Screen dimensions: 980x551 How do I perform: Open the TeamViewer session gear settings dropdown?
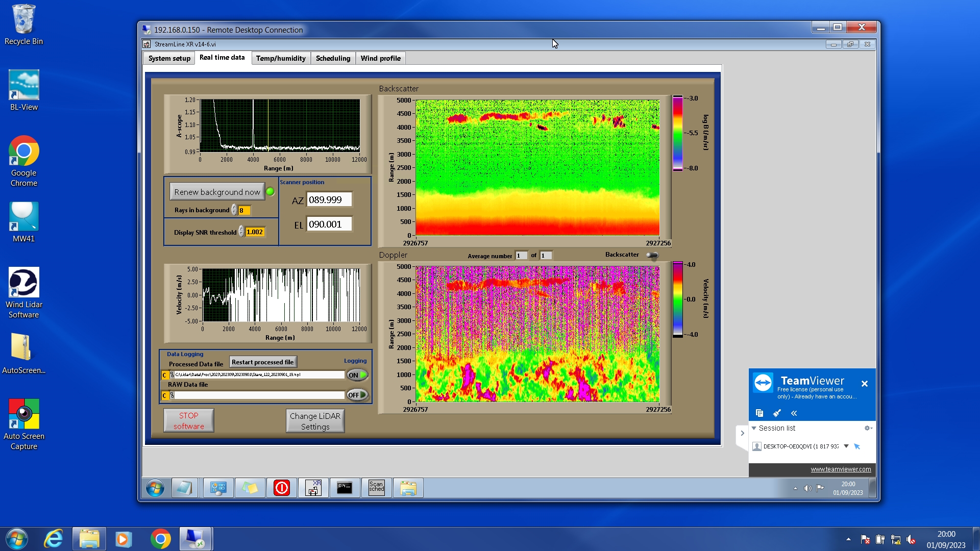[x=868, y=428]
